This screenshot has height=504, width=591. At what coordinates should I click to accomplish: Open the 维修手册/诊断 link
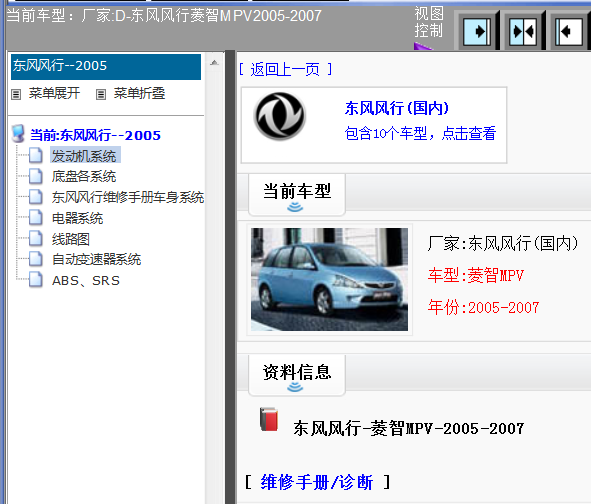tap(317, 482)
